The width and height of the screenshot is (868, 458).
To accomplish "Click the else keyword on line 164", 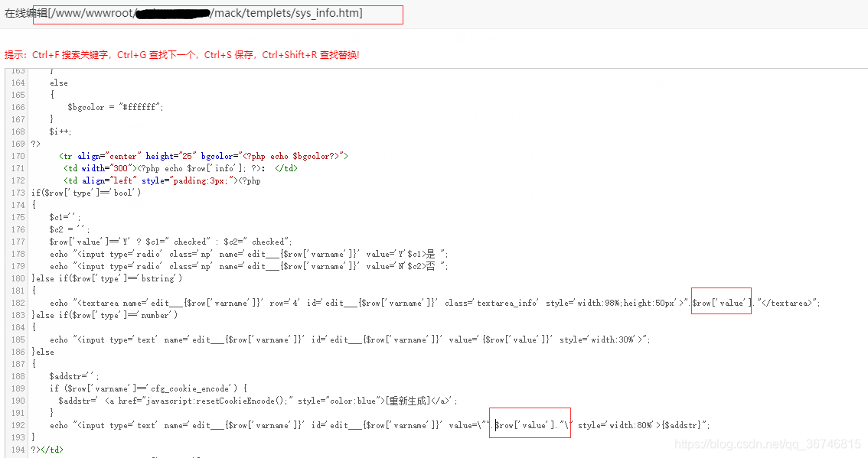I will (x=59, y=83).
